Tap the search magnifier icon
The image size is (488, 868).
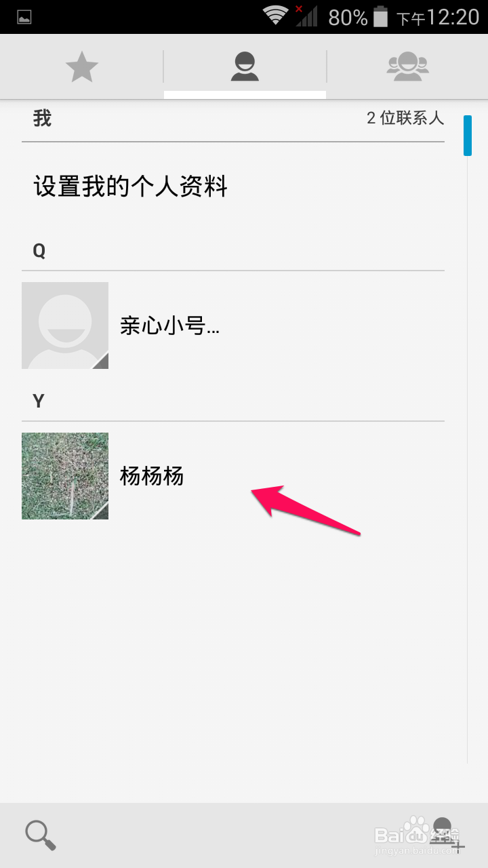click(x=41, y=835)
